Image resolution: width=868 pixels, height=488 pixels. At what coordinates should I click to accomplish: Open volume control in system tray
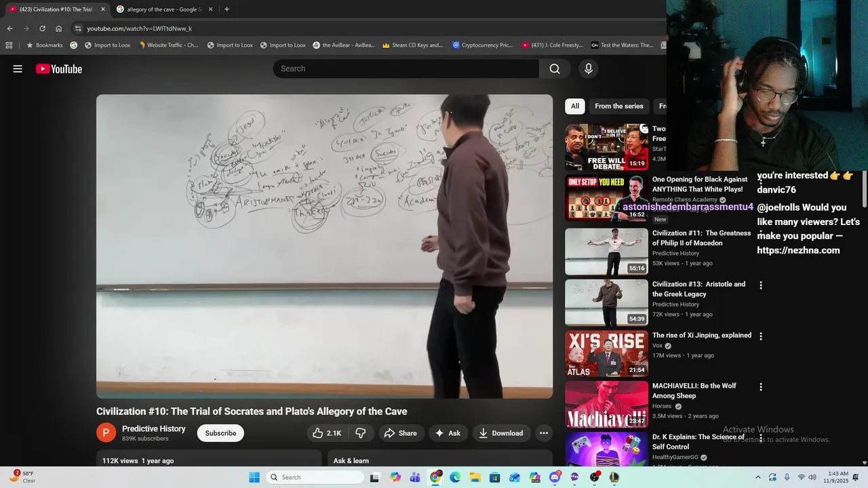pyautogui.click(x=812, y=477)
